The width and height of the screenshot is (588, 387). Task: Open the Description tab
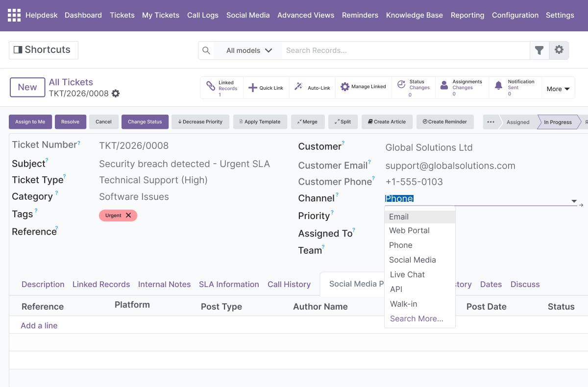[x=43, y=284]
